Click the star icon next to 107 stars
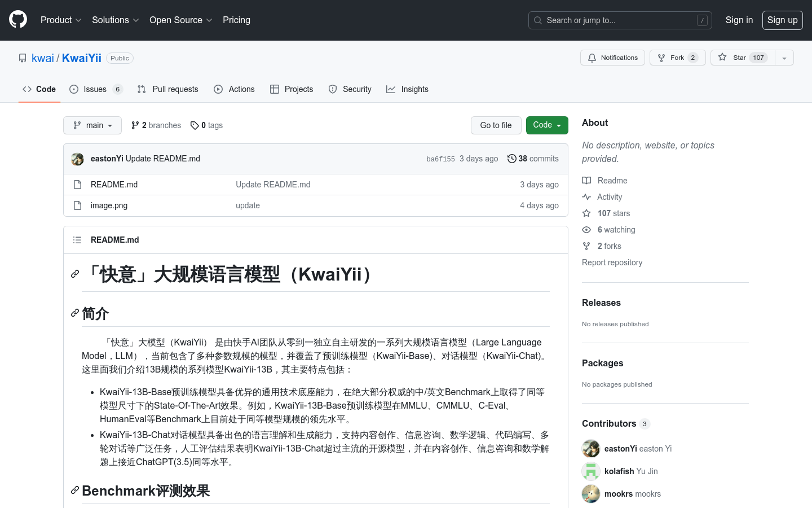 pos(586,213)
